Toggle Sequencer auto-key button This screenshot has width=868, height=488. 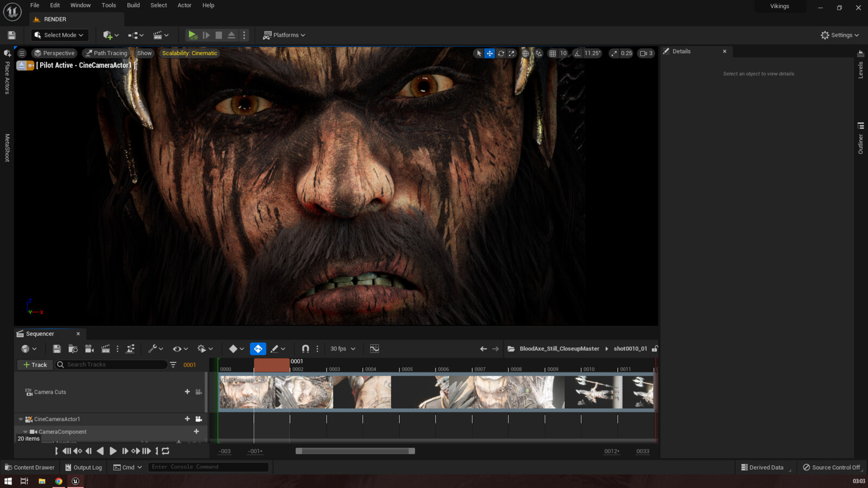(x=258, y=349)
